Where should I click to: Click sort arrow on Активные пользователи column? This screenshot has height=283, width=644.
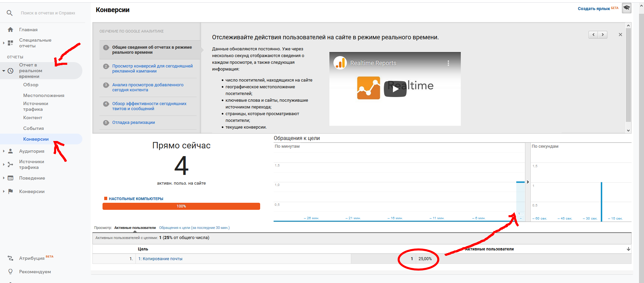click(x=628, y=249)
